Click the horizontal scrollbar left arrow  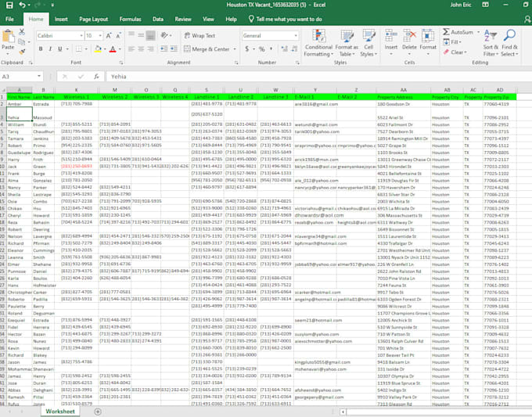(x=343, y=412)
